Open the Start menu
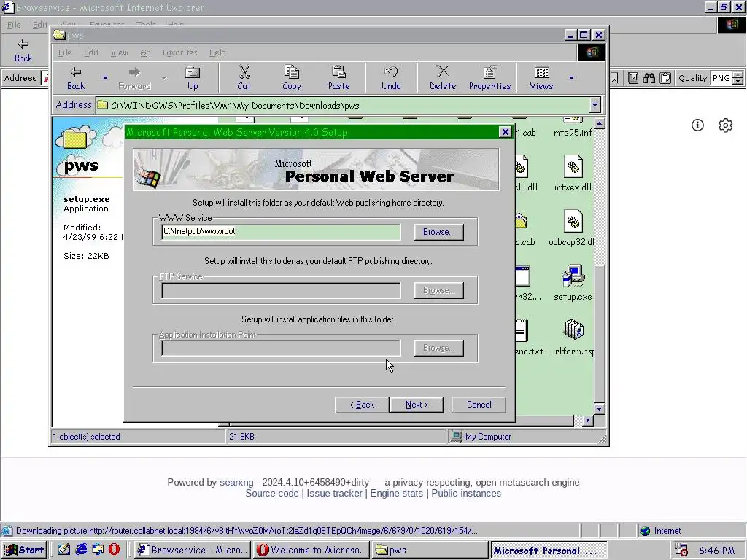The image size is (747, 560). (x=25, y=550)
